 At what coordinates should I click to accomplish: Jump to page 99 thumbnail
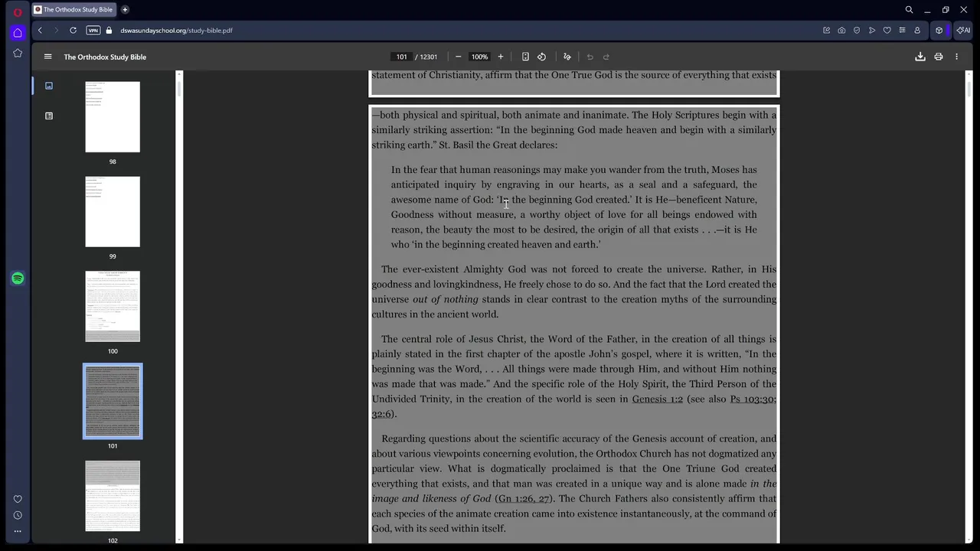point(113,212)
